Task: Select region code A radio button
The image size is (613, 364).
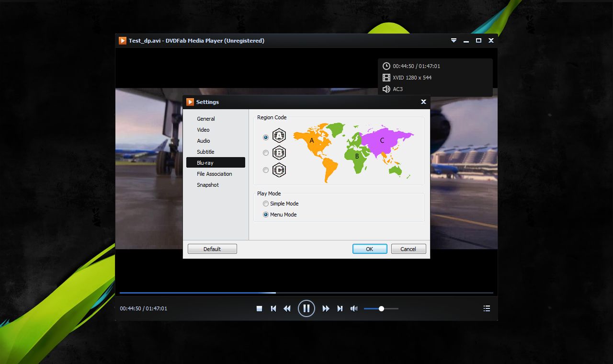Action: tap(266, 137)
